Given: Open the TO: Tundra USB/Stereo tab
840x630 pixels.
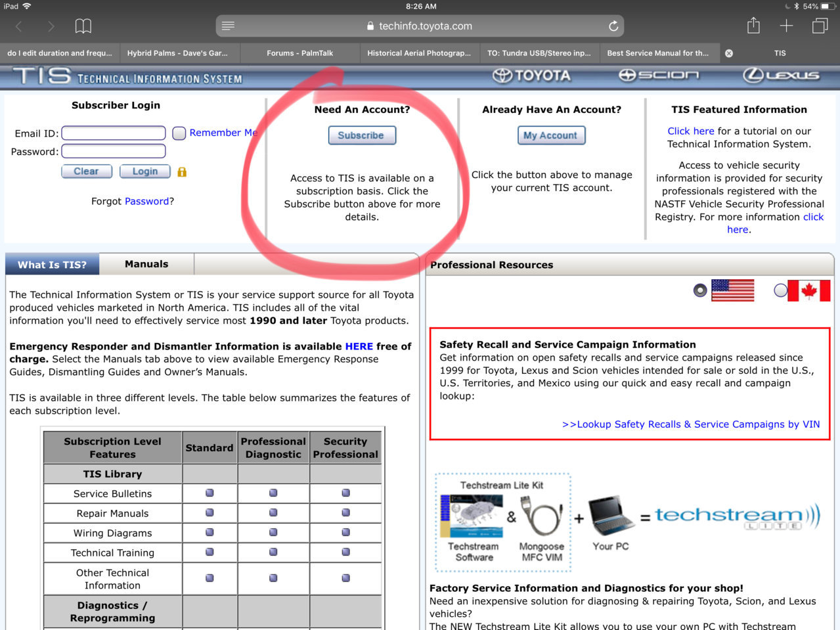Looking at the screenshot, I should click(539, 53).
